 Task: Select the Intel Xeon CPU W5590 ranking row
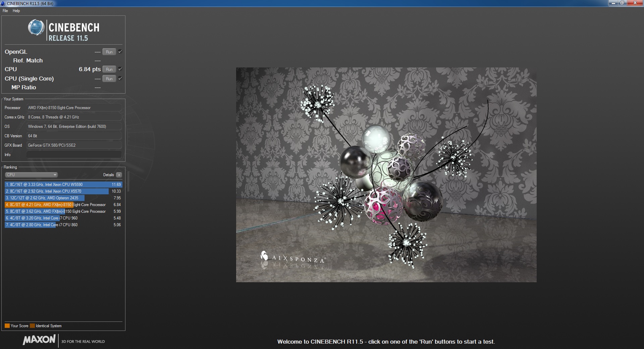(x=63, y=185)
